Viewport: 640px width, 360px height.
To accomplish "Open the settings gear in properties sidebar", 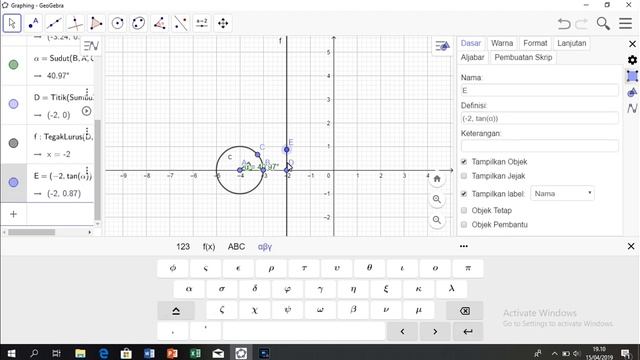I will click(x=632, y=60).
